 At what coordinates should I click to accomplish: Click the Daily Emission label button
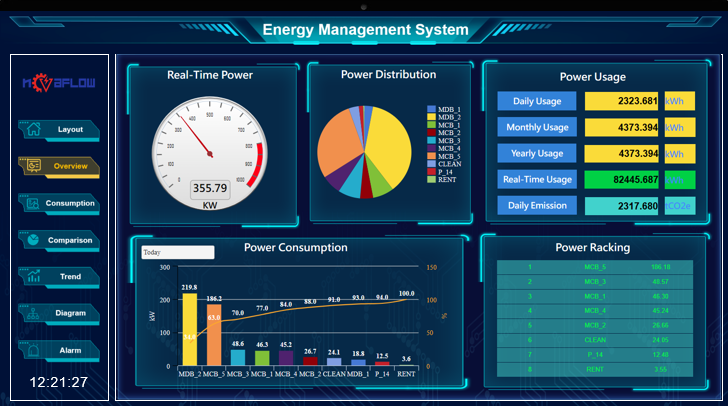pos(537,205)
